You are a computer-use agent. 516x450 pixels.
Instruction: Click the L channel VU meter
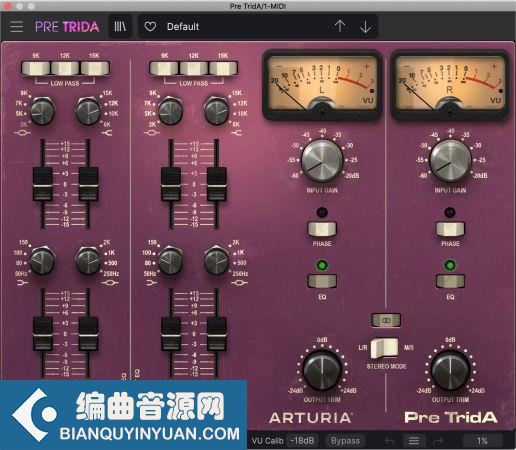coord(322,84)
